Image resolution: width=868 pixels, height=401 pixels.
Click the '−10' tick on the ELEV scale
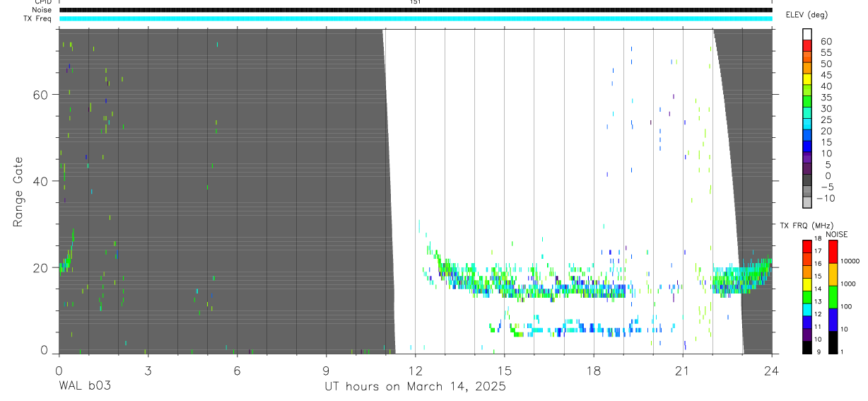[826, 198]
